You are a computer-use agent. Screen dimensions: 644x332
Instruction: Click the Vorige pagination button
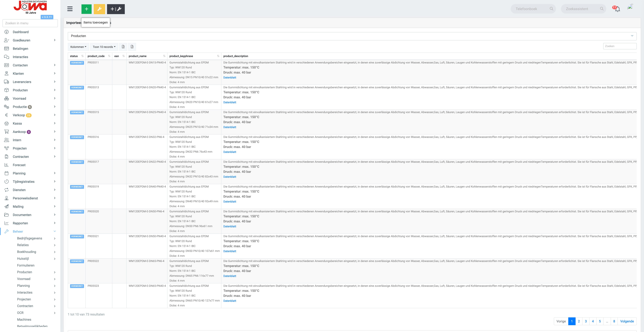561,321
